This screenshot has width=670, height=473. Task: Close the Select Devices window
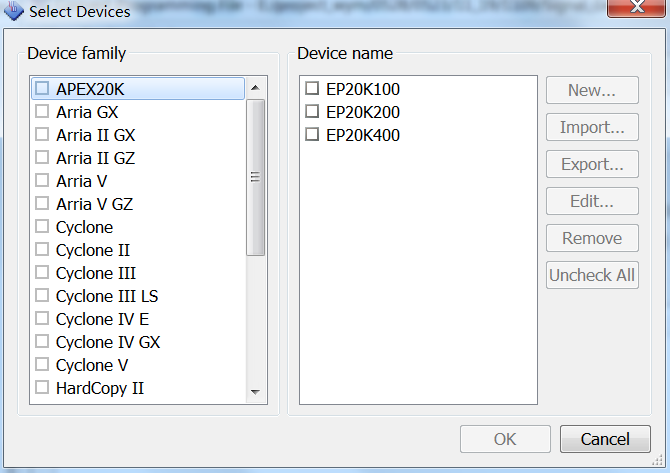(x=637, y=7)
